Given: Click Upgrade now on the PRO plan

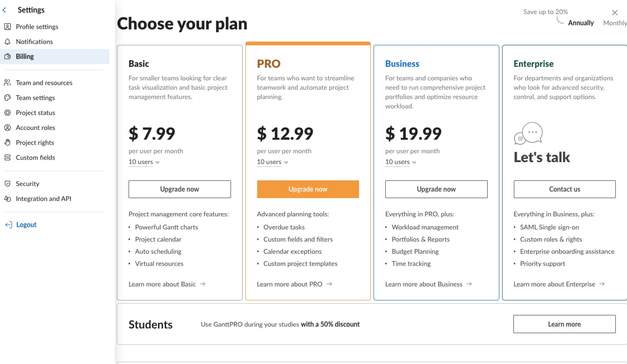Looking at the screenshot, I should coord(308,189).
